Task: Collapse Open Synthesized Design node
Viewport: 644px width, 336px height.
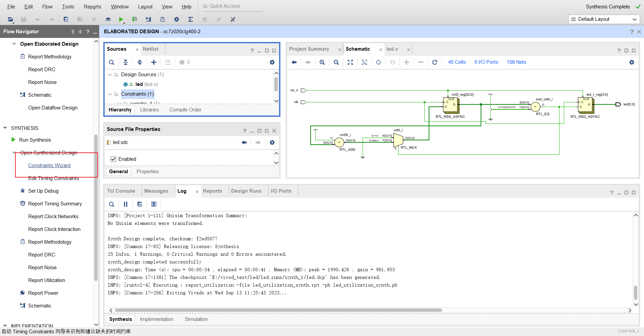Action: coord(14,152)
